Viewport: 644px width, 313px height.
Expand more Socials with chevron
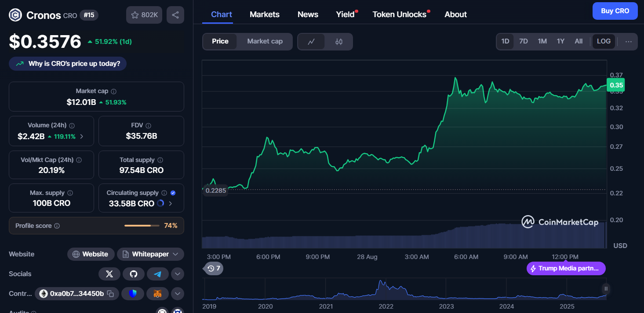tap(177, 274)
